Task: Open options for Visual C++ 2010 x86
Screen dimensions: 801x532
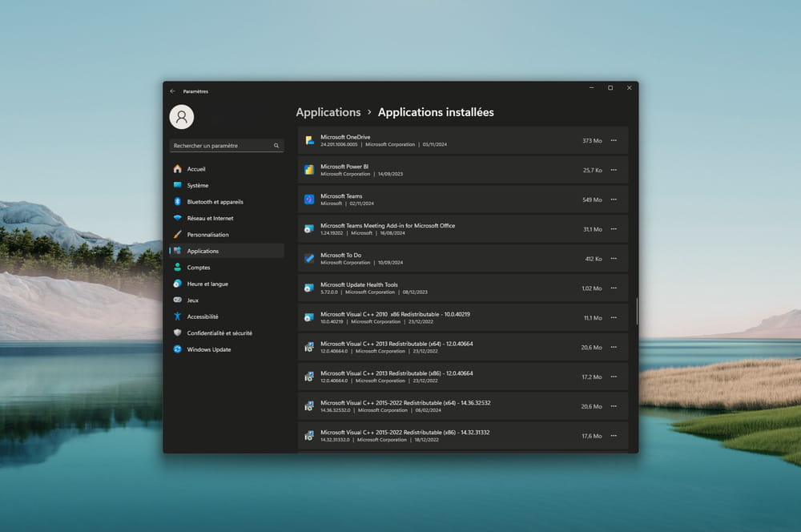Action: 614,318
